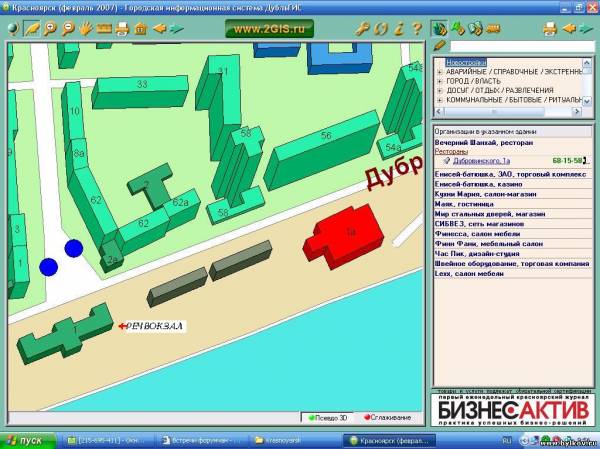Click the pencil icon beside the search field
This screenshot has height=449, width=600.
440,46
